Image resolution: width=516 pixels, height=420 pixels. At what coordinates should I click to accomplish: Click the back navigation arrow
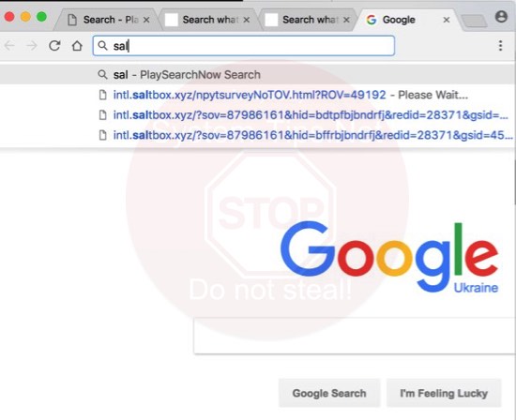(9, 46)
